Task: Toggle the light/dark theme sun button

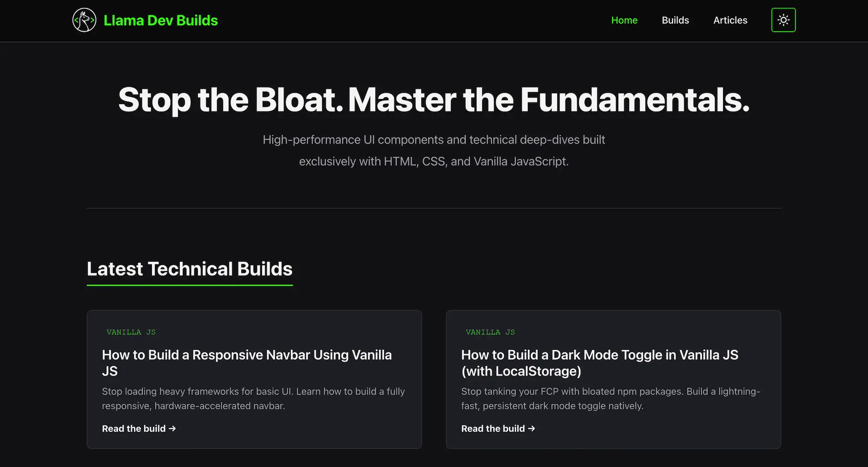Action: (783, 20)
